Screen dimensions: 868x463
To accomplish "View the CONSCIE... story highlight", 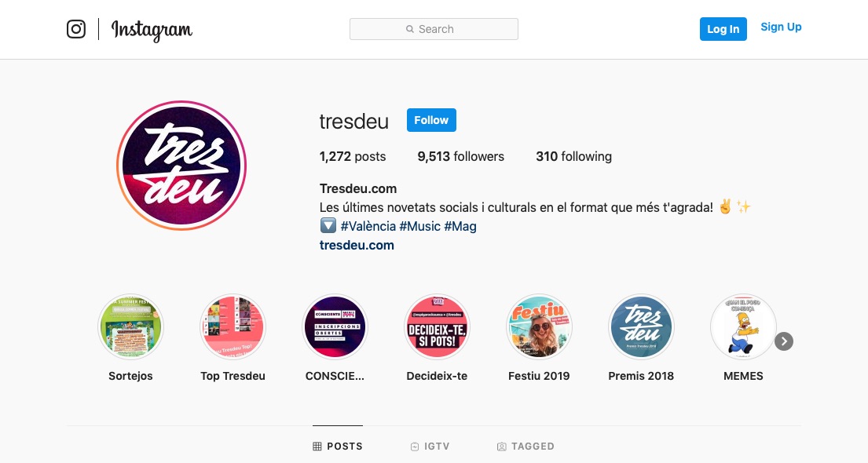I will (335, 327).
